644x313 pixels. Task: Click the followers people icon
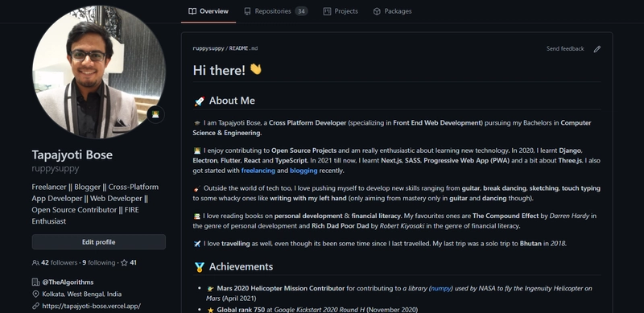point(35,262)
